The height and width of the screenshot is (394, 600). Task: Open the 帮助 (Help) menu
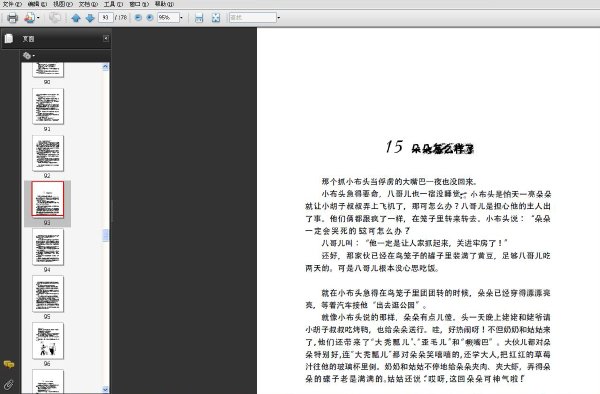click(x=164, y=4)
